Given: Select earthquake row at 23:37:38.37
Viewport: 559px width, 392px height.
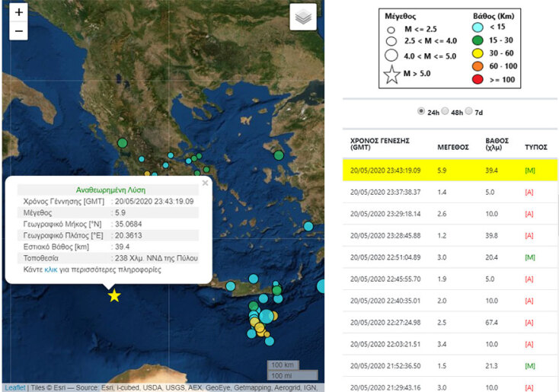Looking at the screenshot, I should click(450, 193).
